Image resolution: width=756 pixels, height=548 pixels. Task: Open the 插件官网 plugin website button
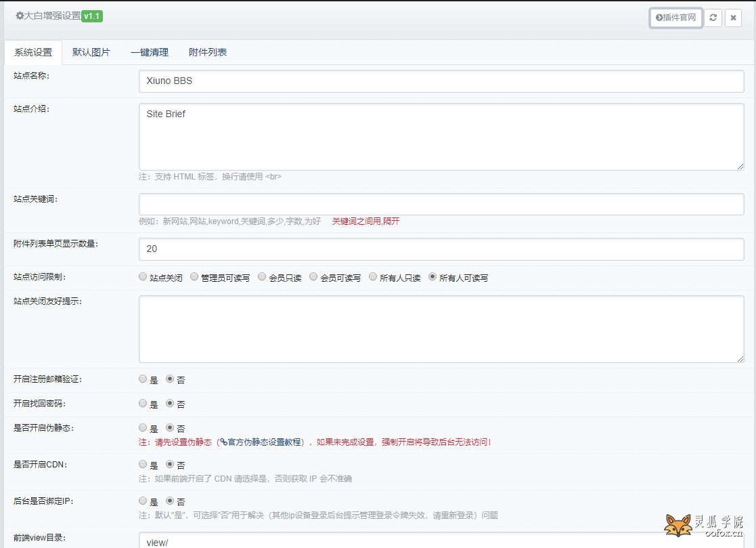pos(676,18)
